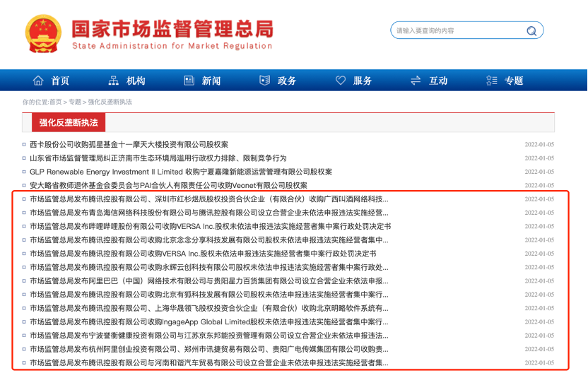
Task: Go to 专题 in the breadcrumb
Action: point(74,102)
